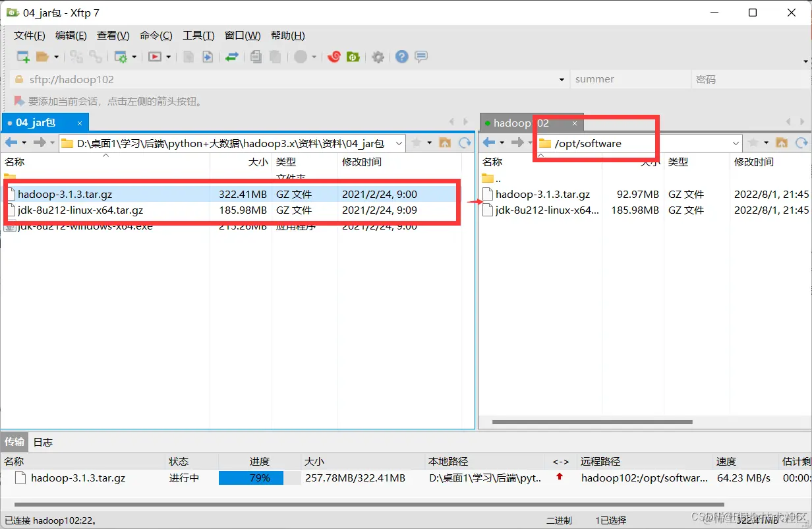Viewport: 812px width, 529px height.
Task: Go back in remote hadoop102 pane
Action: click(x=489, y=142)
